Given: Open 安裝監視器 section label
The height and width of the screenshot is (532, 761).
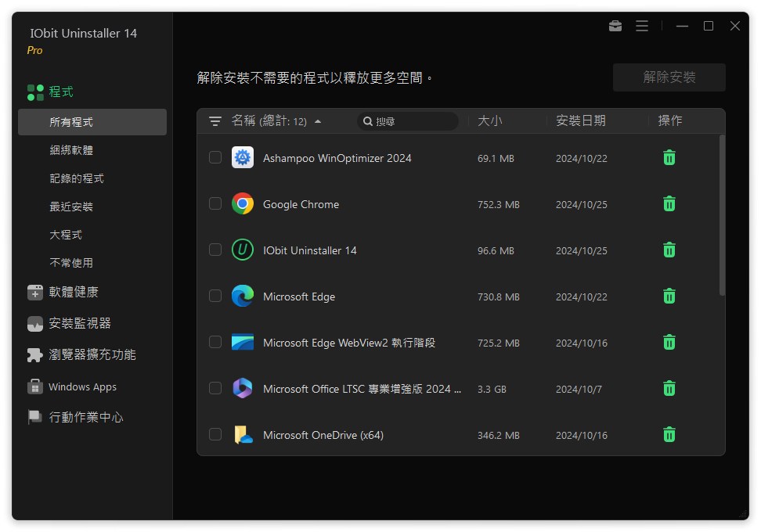Looking at the screenshot, I should 80,323.
